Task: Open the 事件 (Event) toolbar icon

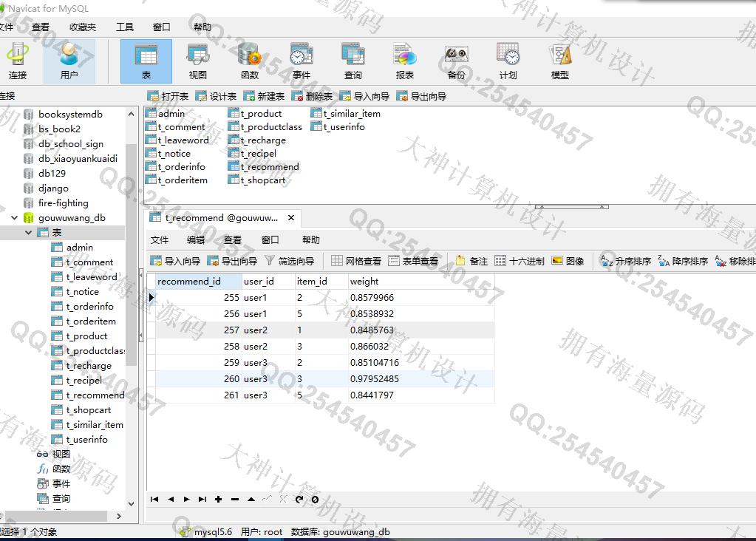Action: pyautogui.click(x=302, y=61)
